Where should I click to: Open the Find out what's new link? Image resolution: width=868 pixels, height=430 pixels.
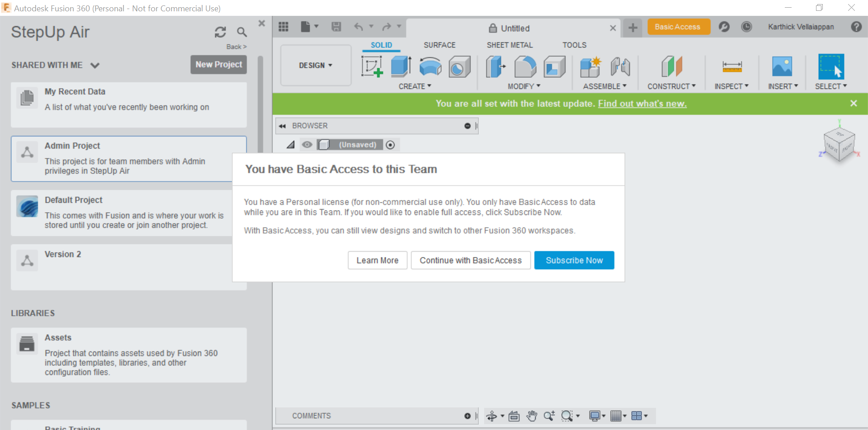click(642, 103)
